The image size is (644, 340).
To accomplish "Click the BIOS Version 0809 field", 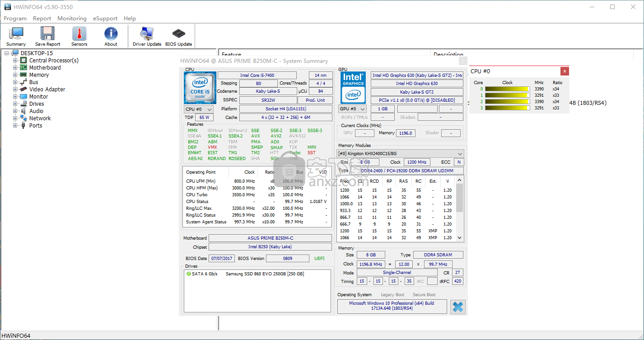I will click(287, 258).
